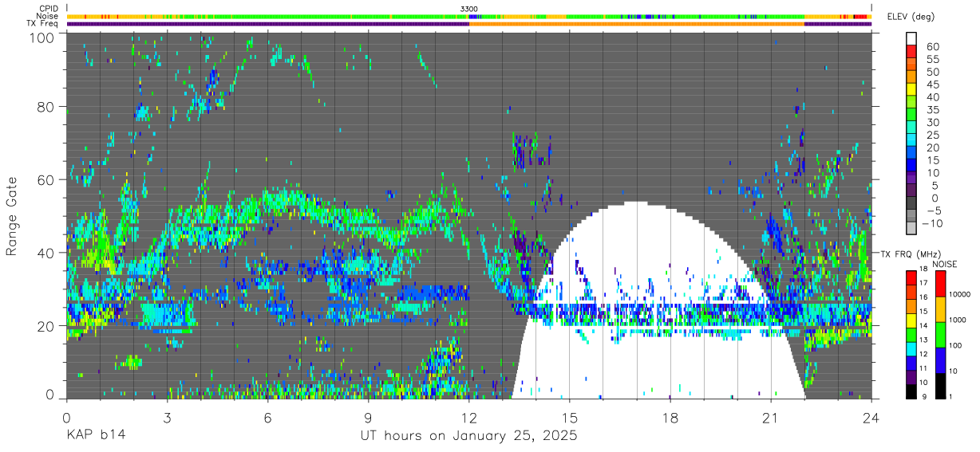
Task: Pick the light gray bottom ELEV colorbar segment
Action: (x=911, y=229)
